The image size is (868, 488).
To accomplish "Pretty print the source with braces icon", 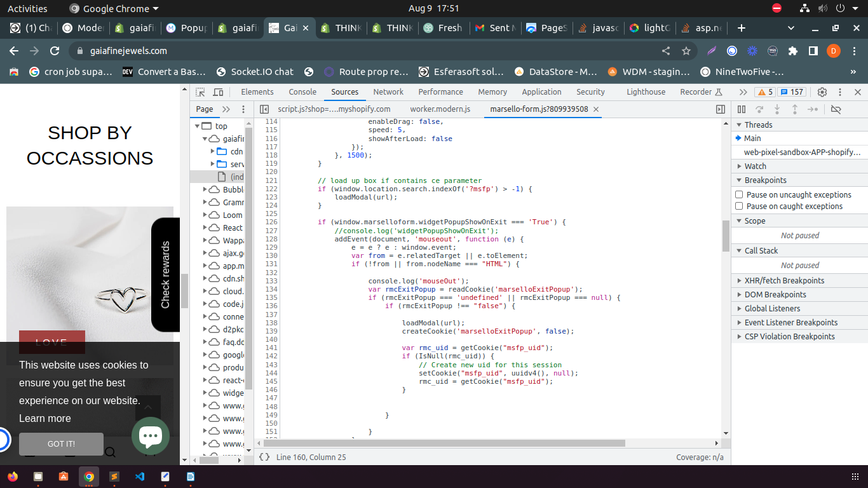I will [265, 457].
